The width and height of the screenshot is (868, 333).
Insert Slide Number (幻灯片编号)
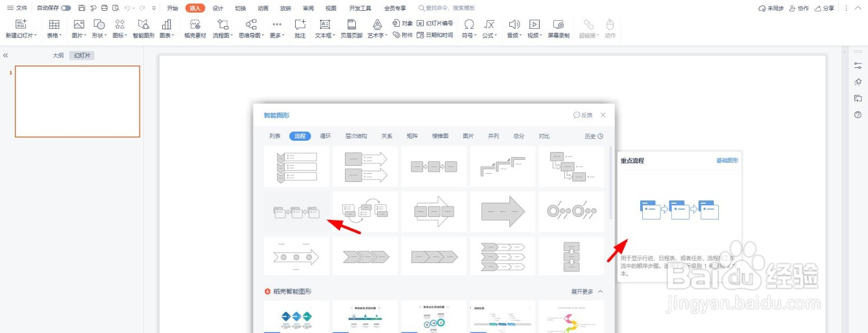click(x=435, y=23)
